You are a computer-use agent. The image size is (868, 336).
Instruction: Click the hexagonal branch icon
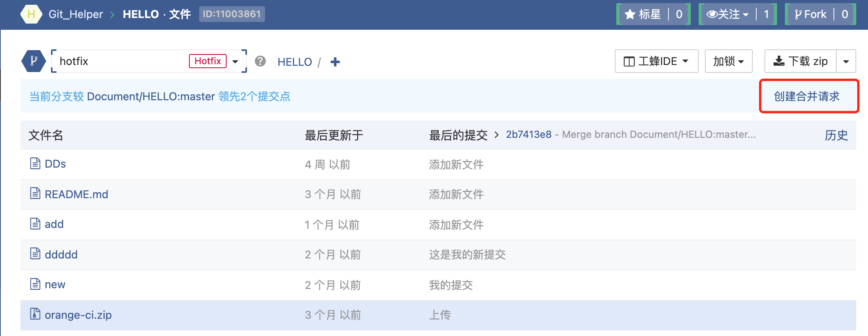(x=34, y=61)
